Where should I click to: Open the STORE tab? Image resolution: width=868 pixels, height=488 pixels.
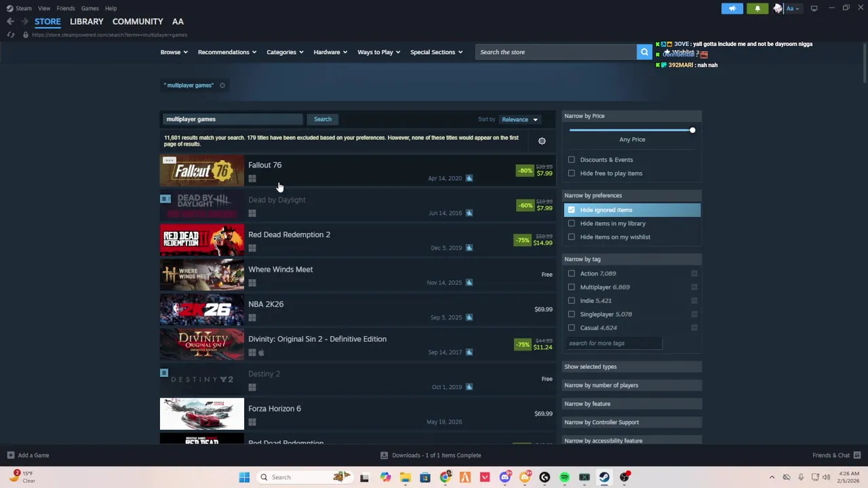(x=47, y=22)
